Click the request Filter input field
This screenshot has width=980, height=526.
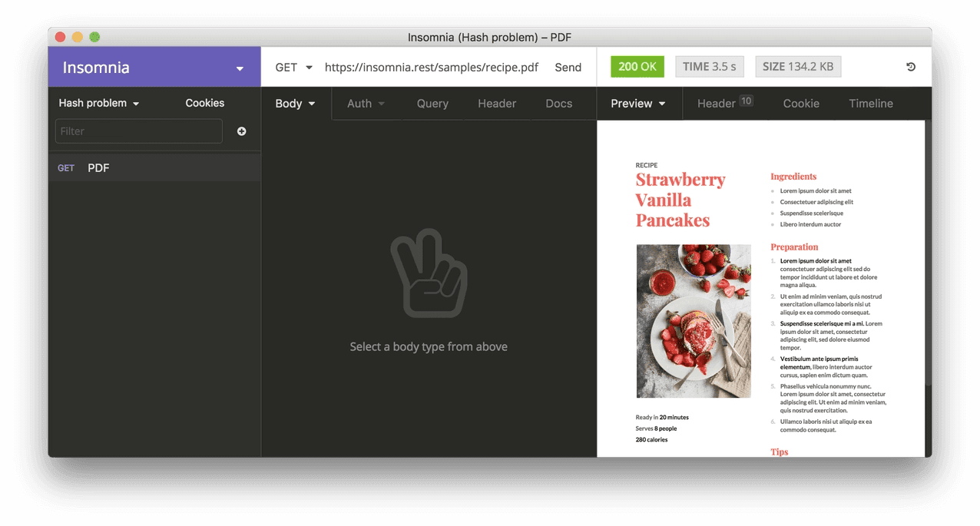pos(138,131)
